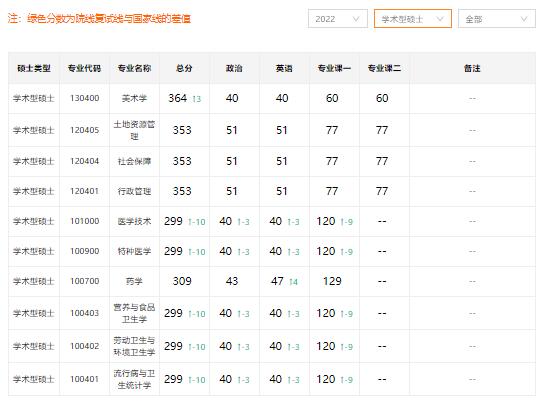Click the chevron in 学术型硕士 selector
Viewport: 541px width, 402px height.
pos(440,19)
